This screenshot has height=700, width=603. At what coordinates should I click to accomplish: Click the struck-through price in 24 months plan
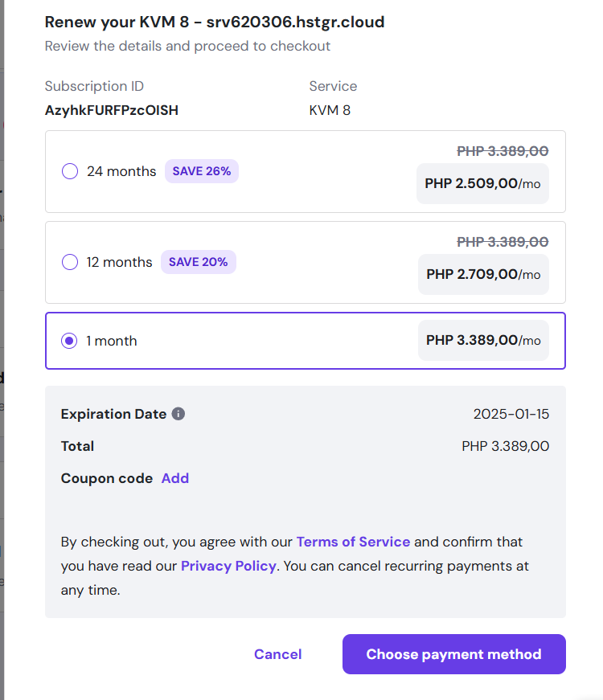tap(503, 151)
